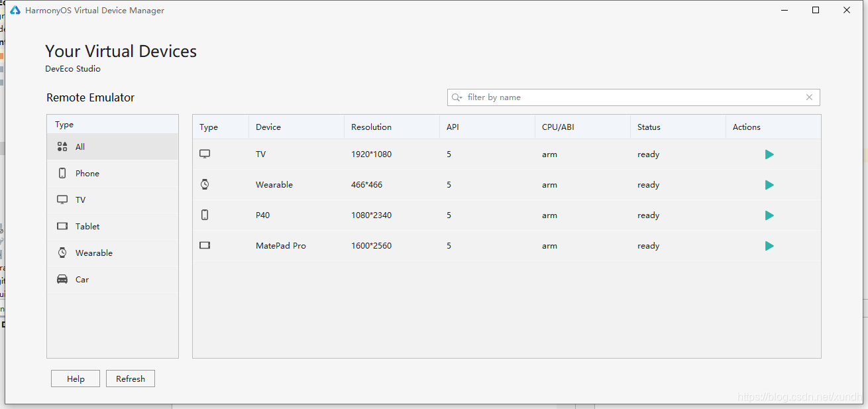Click the monitor icon in the Type sidebar
This screenshot has width=868, height=409.
pos(62,200)
